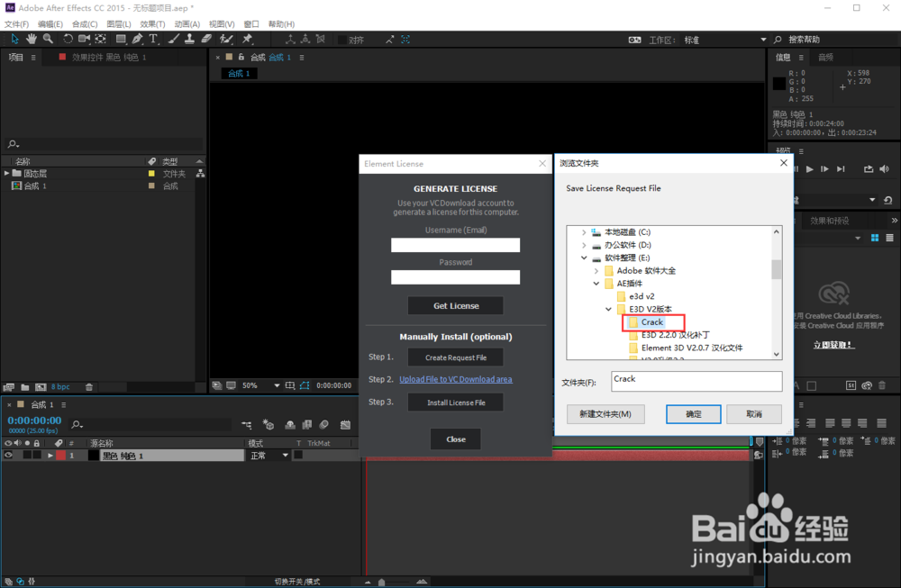
Task: Select the Crack folder in the tree
Action: point(652,322)
